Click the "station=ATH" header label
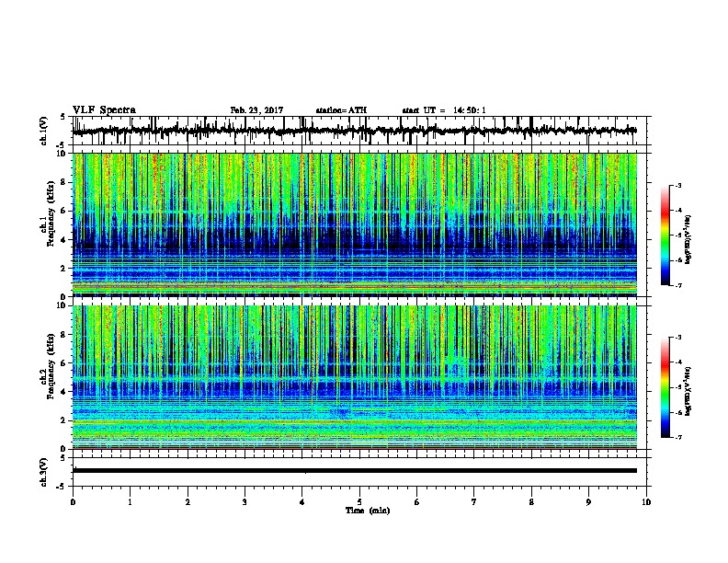The height and width of the screenshot is (563, 728). [x=341, y=110]
